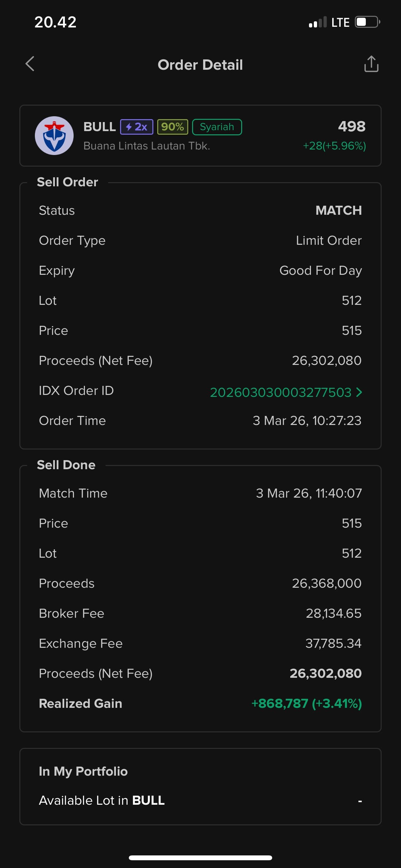
Task: Tap the Order Detail title
Action: 200,65
